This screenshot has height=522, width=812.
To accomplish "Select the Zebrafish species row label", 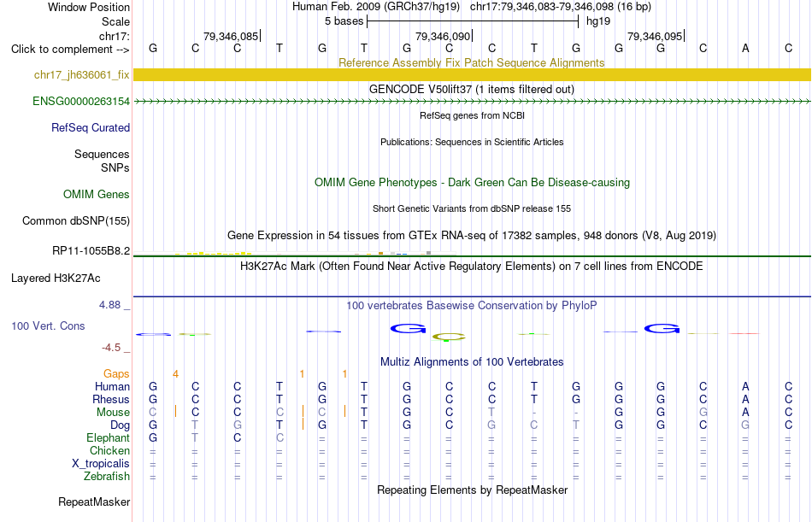I will tap(107, 477).
